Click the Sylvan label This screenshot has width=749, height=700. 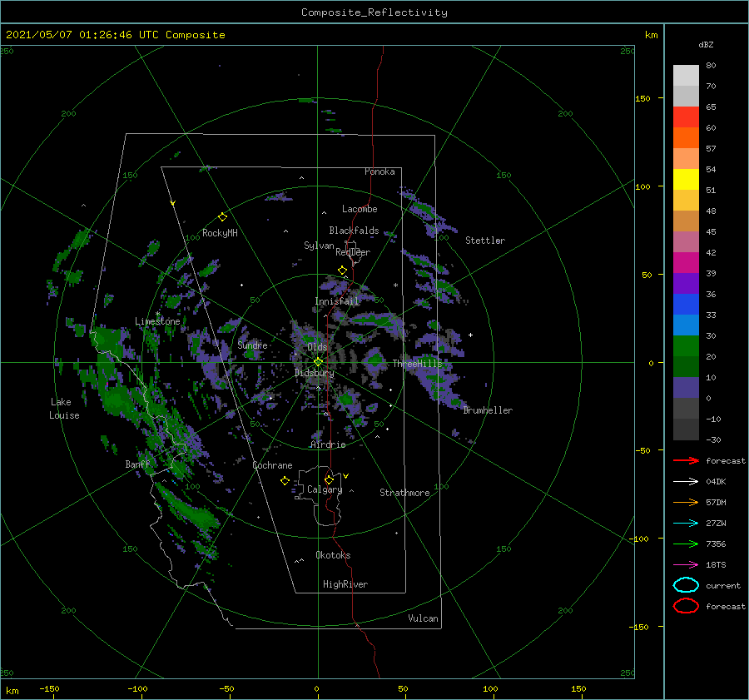[x=319, y=246]
